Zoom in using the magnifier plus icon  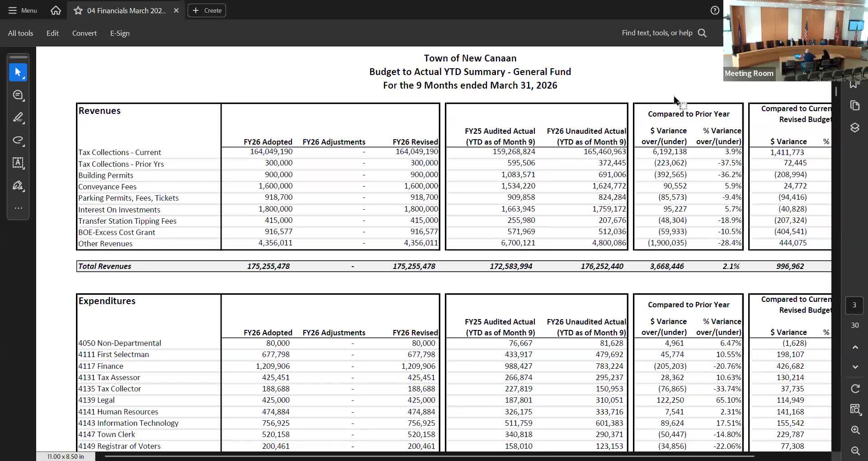855,430
